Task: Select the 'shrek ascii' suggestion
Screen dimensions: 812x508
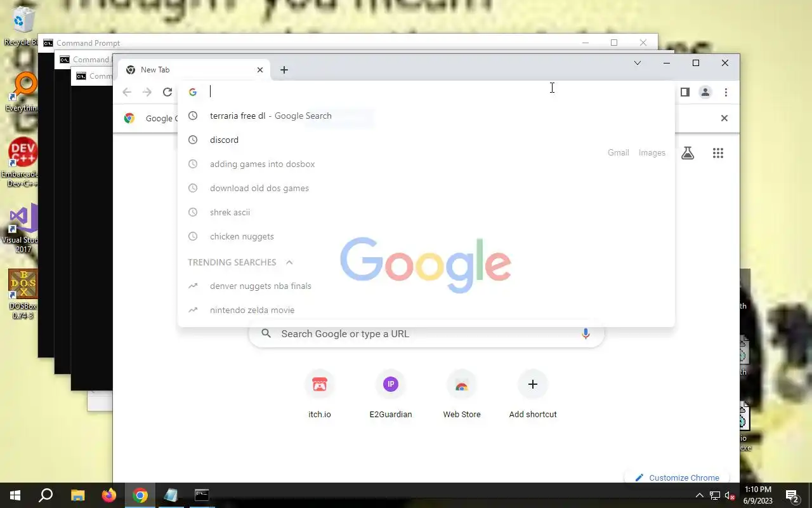Action: tap(426, 212)
